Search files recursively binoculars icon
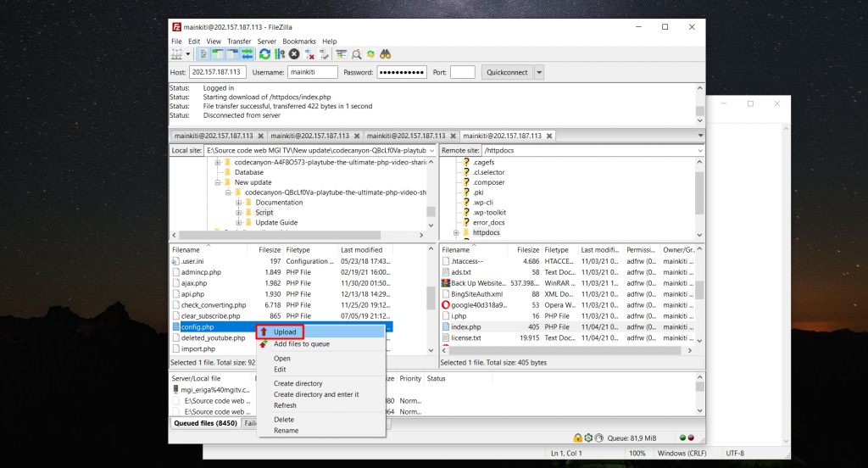868x468 pixels. [386, 54]
